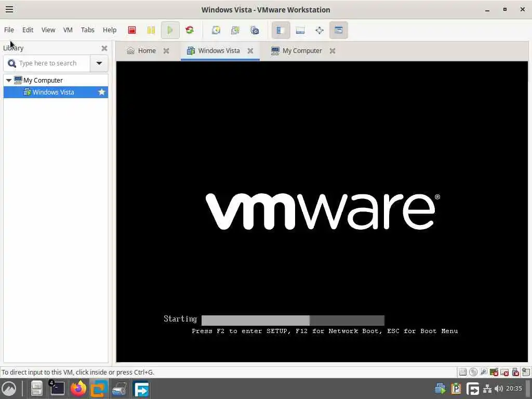Collapse the My Computer tree node

pos(9,81)
